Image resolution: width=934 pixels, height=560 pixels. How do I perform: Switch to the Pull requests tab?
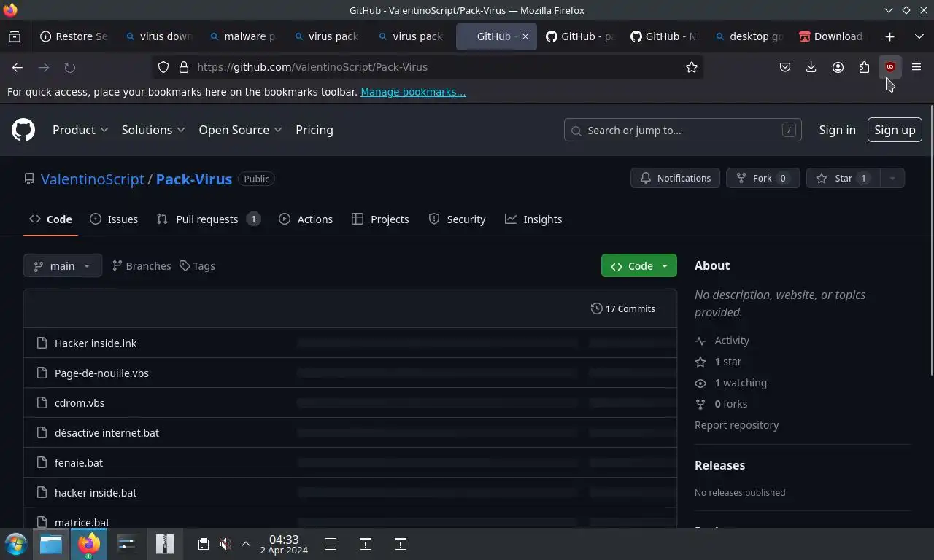tap(209, 219)
